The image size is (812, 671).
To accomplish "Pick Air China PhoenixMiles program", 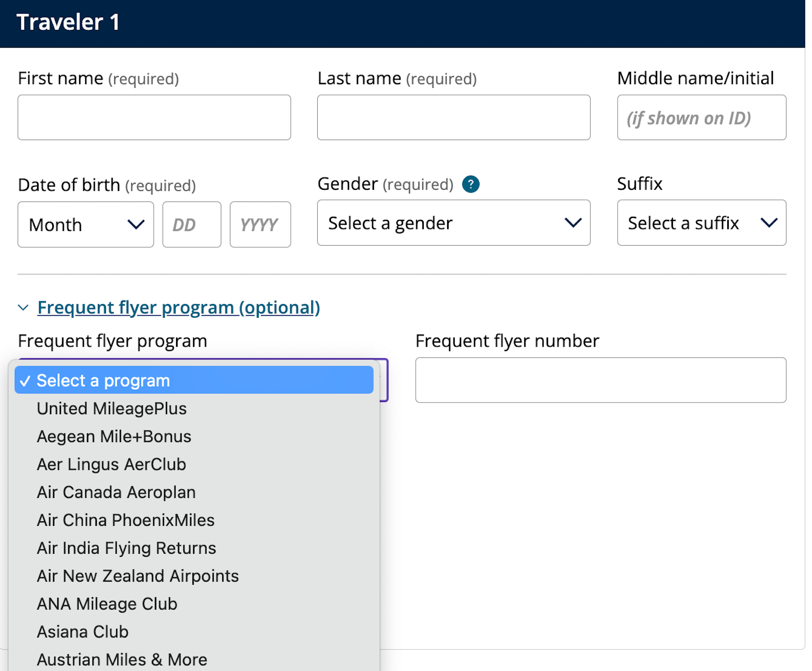I will 125,520.
